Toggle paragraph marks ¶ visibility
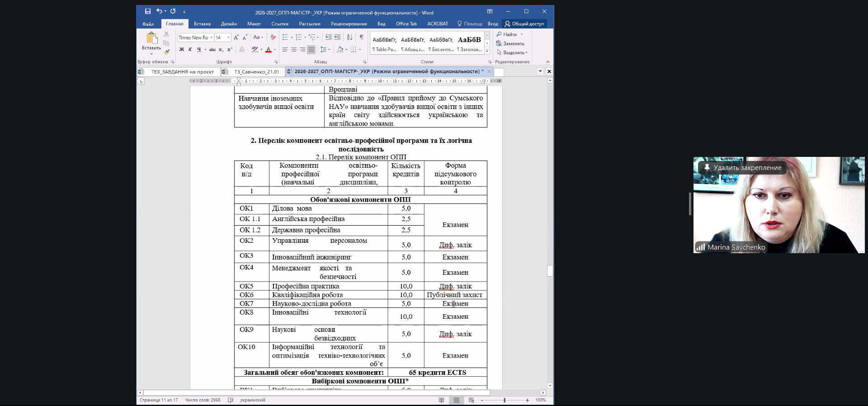 click(x=361, y=38)
